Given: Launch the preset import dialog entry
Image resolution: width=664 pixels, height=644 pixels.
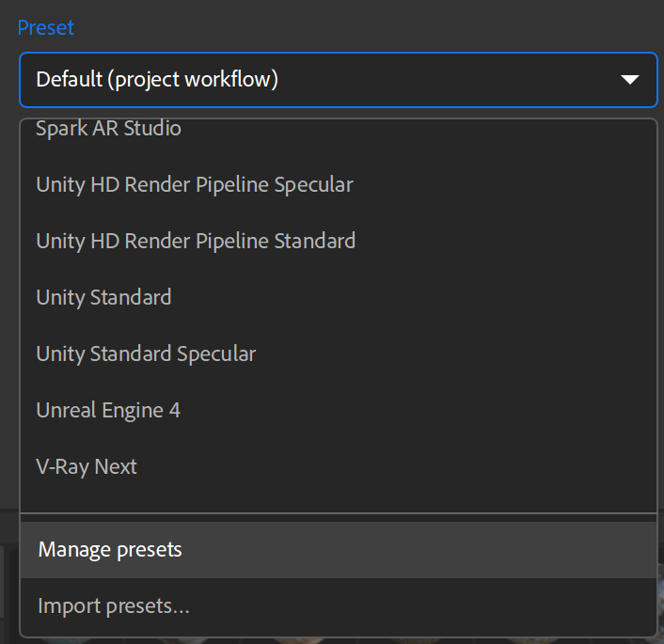Looking at the screenshot, I should (114, 606).
